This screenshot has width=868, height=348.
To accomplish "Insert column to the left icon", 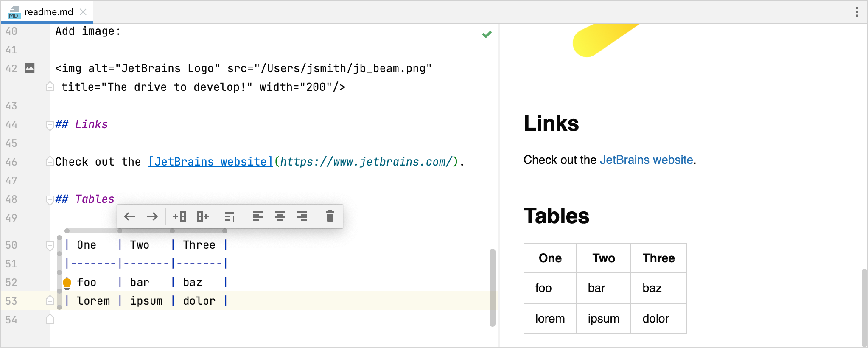I will tap(179, 216).
